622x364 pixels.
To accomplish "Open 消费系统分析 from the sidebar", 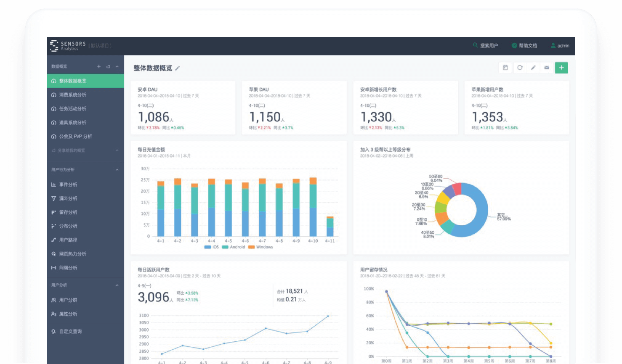I will tap(73, 95).
